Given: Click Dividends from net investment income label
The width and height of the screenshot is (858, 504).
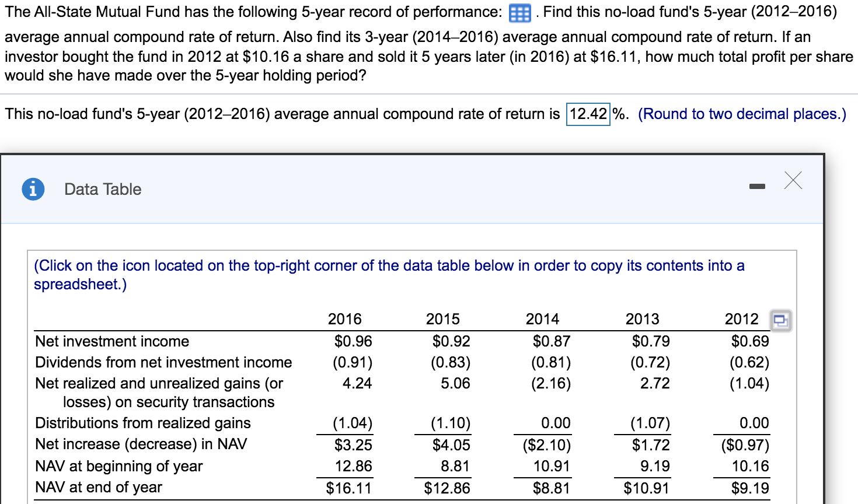Looking at the screenshot, I should [x=163, y=362].
